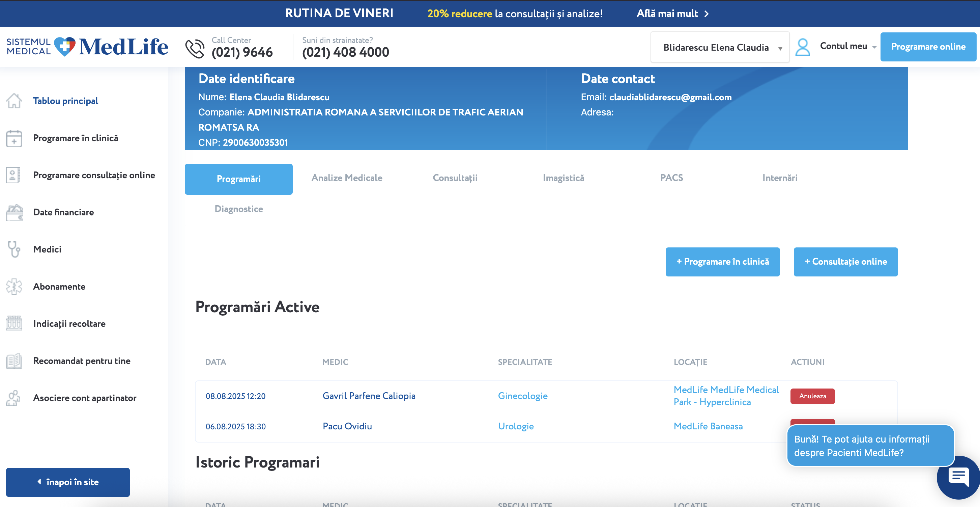Click the appointment date 08.08.2025 12:20
This screenshot has height=507, width=980.
point(235,396)
